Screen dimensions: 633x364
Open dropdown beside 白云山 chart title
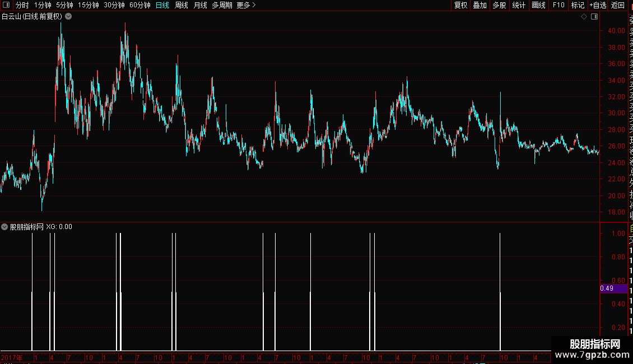click(x=69, y=16)
